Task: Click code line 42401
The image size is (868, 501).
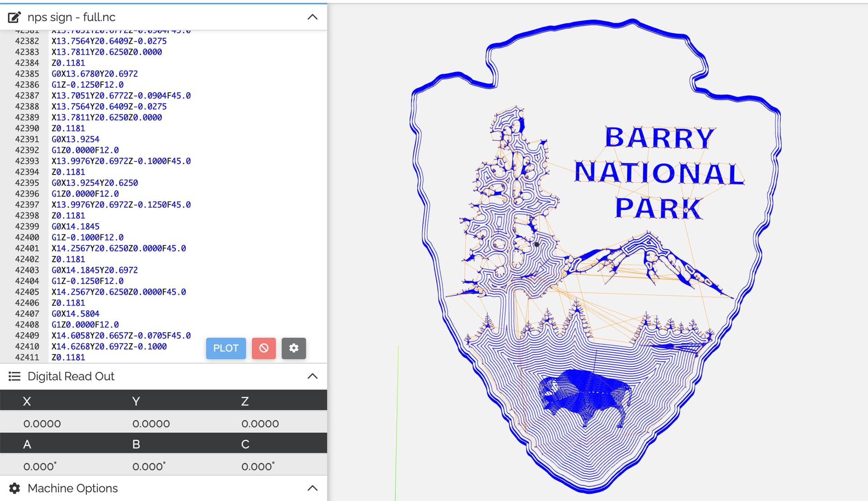Action: (x=118, y=248)
